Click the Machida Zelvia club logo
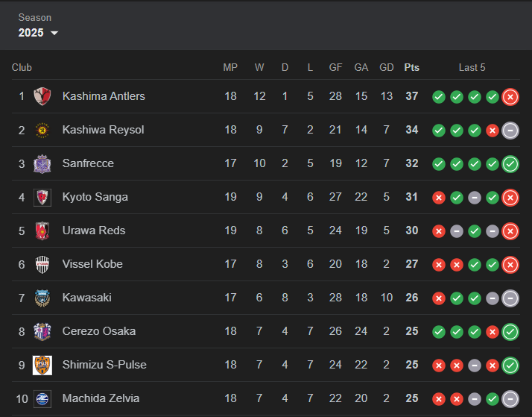532x417 pixels. (x=42, y=398)
